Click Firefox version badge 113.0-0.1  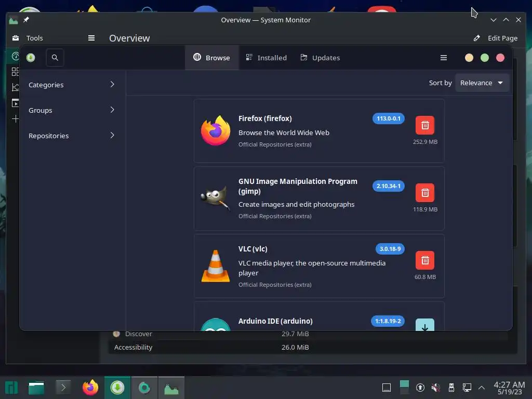(389, 119)
